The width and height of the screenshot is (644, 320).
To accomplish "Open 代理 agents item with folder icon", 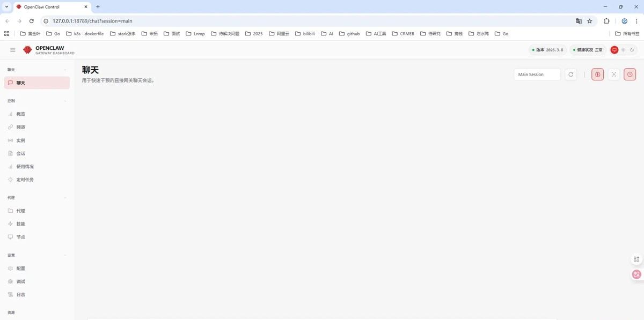I will [x=37, y=211].
